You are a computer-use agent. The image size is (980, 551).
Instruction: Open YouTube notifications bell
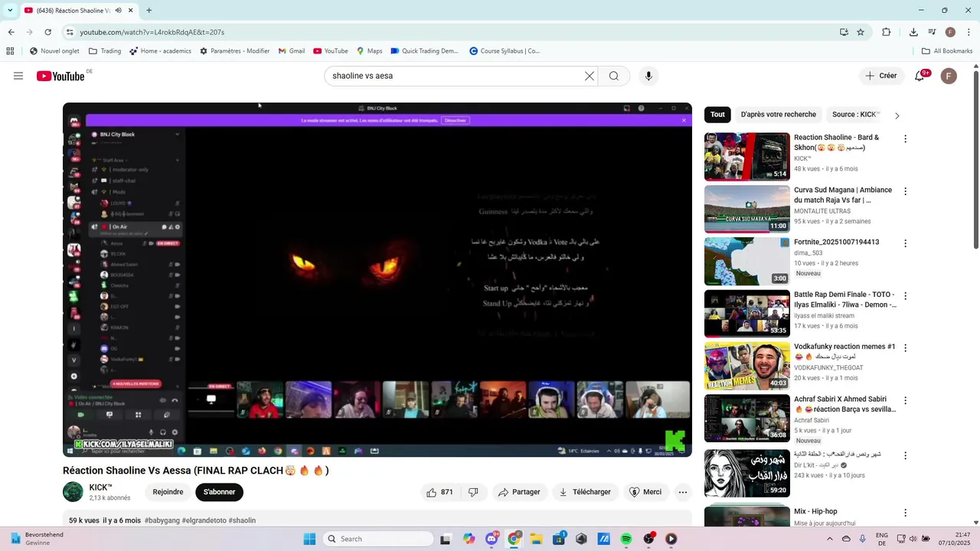coord(920,76)
